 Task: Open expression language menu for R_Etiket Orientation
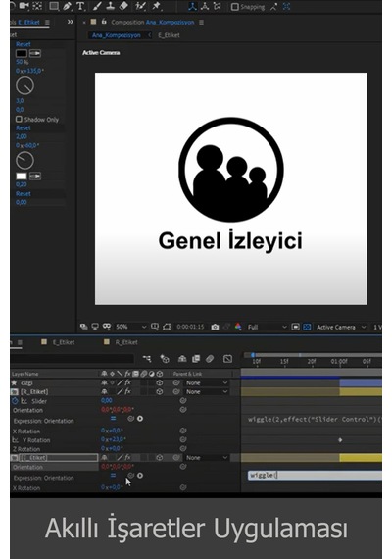click(x=140, y=419)
